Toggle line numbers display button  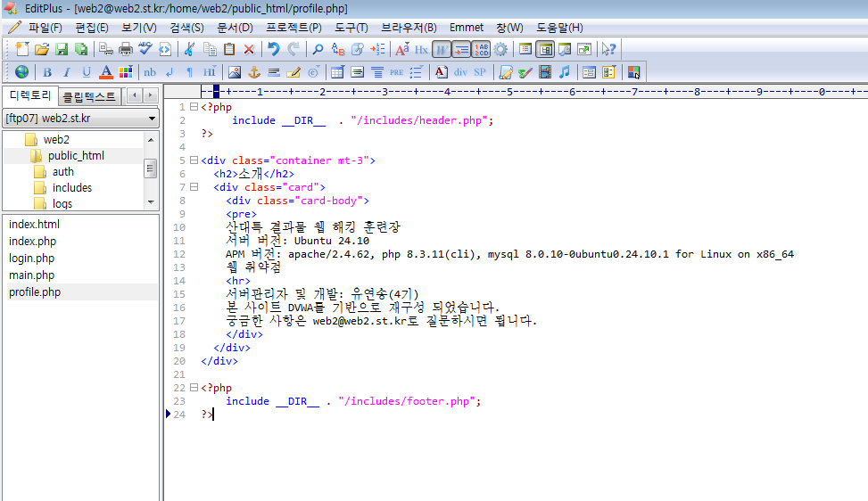coord(481,49)
